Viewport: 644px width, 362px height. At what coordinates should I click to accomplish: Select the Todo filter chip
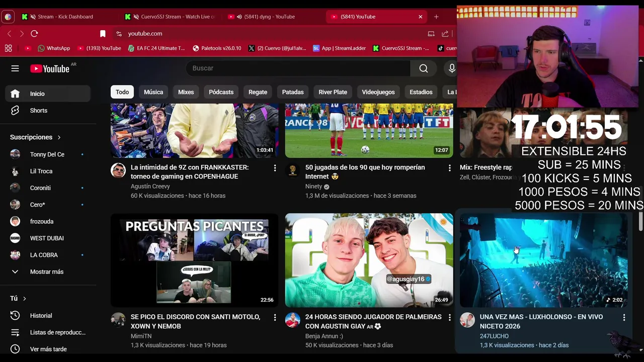pos(122,92)
